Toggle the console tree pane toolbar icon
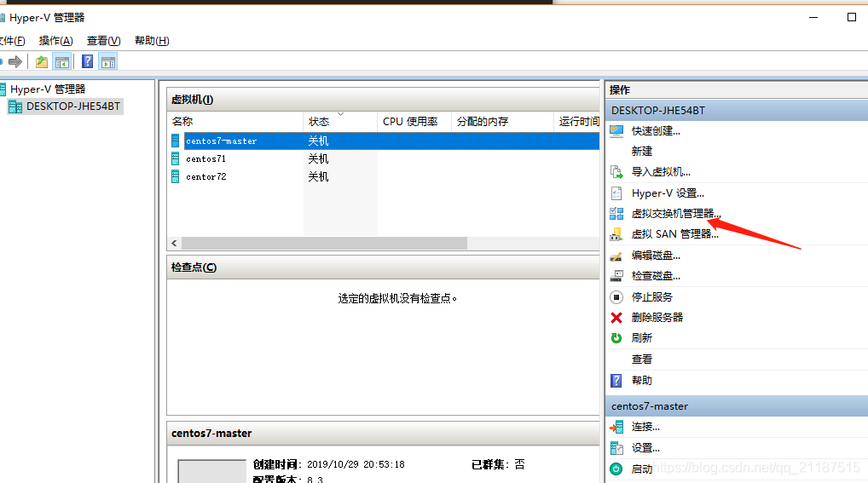Viewport: 868px width, 483px height. pos(62,62)
